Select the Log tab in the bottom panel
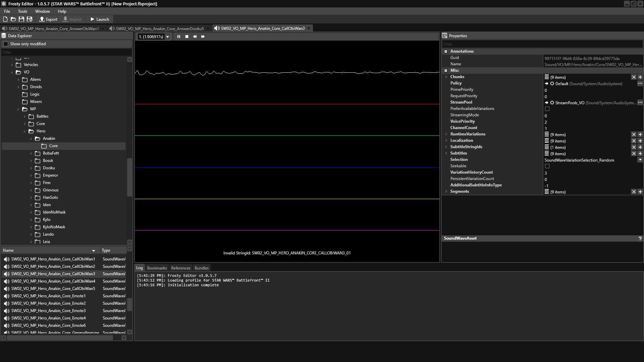This screenshot has width=644, height=362. [x=140, y=267]
